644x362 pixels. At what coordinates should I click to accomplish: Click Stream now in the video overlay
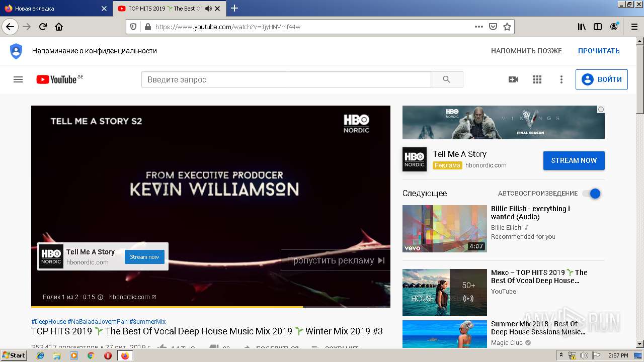(x=144, y=257)
